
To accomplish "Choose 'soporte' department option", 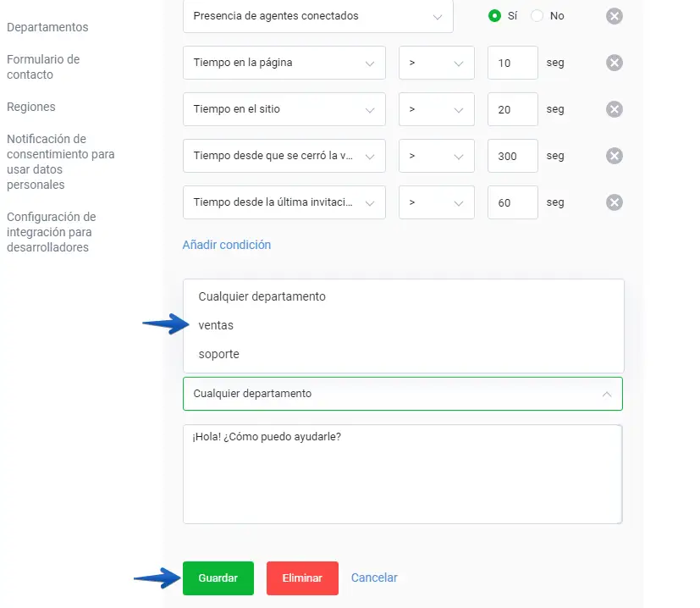I will coord(218,354).
